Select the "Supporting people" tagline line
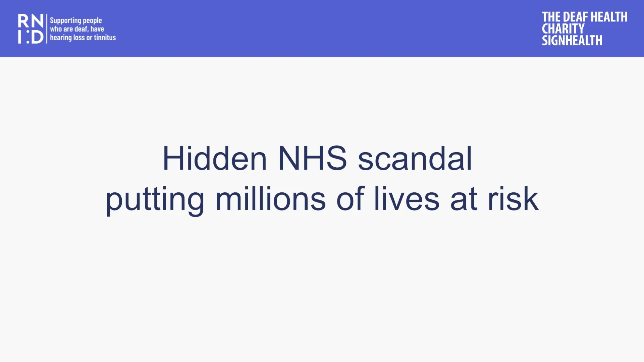Viewport: 644px width, 362px height. pyautogui.click(x=76, y=20)
